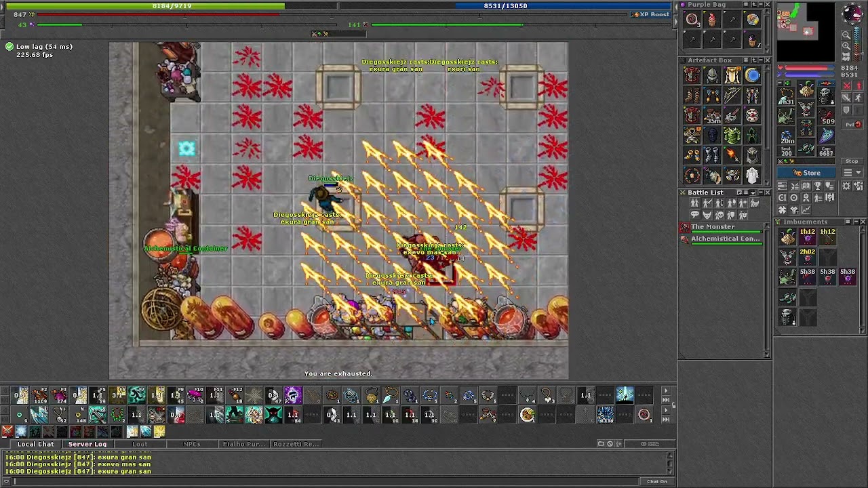Viewport: 868px width, 488px height.
Task: Zoom out the minimap
Action: pos(846,35)
